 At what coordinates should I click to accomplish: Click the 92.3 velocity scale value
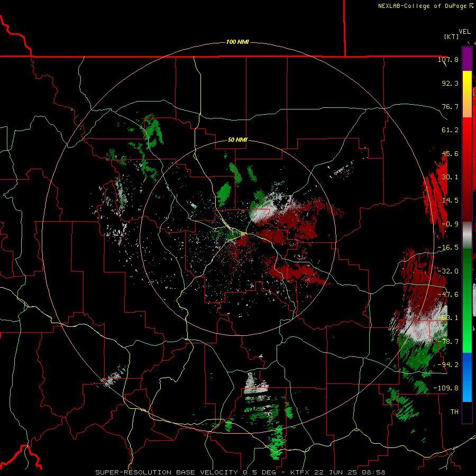pyautogui.click(x=450, y=83)
